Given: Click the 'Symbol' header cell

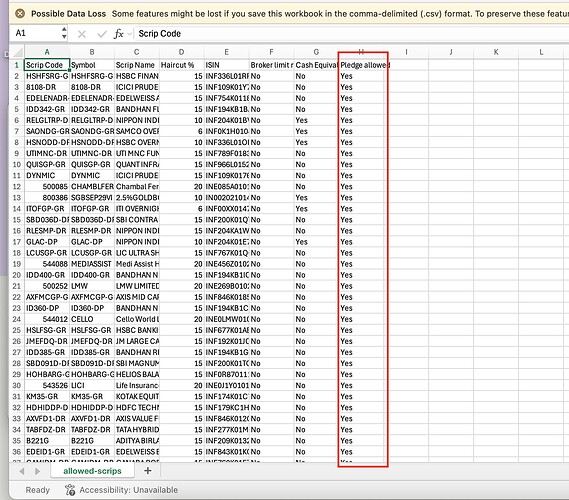Looking at the screenshot, I should pos(92,65).
